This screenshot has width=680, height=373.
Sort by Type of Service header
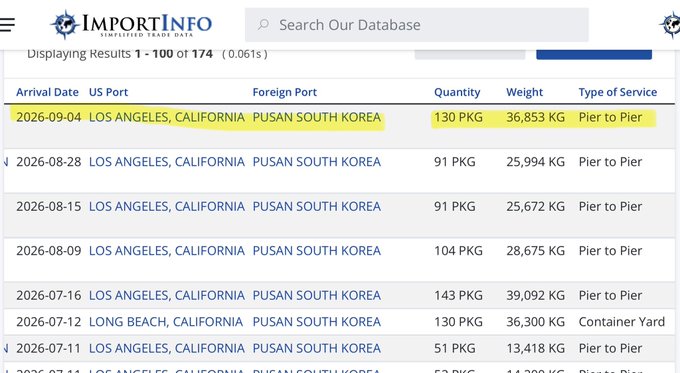point(618,92)
